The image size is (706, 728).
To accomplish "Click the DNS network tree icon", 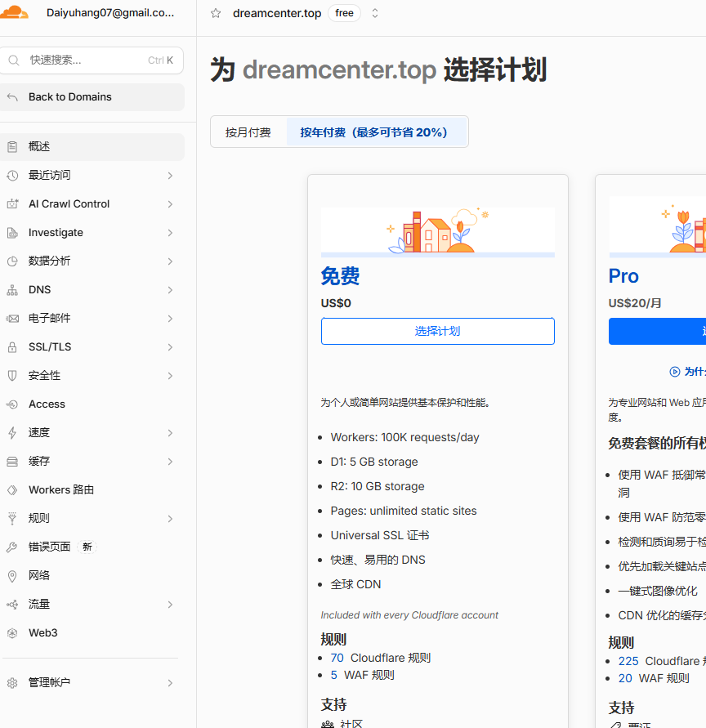I will [x=12, y=290].
